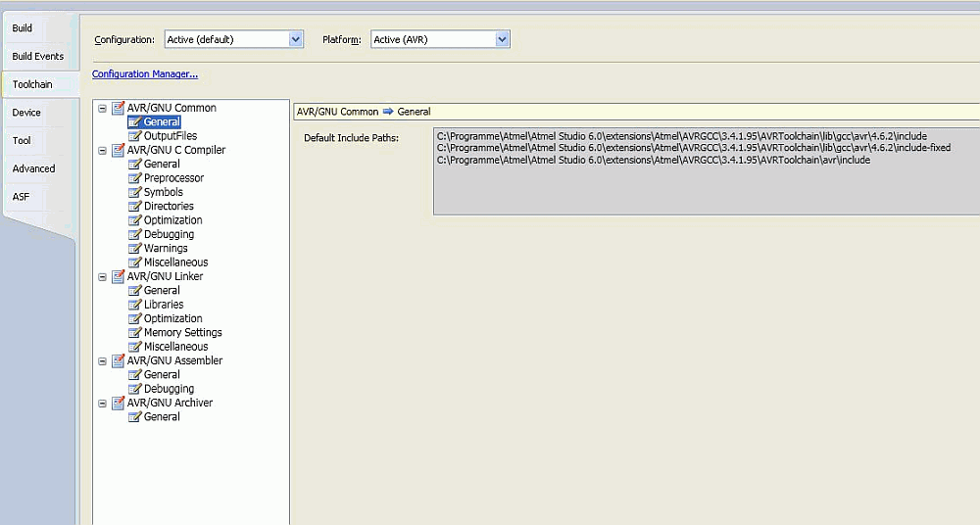The height and width of the screenshot is (525, 980).
Task: Click the icon beside Debugging under C Compiler
Action: tap(135, 234)
